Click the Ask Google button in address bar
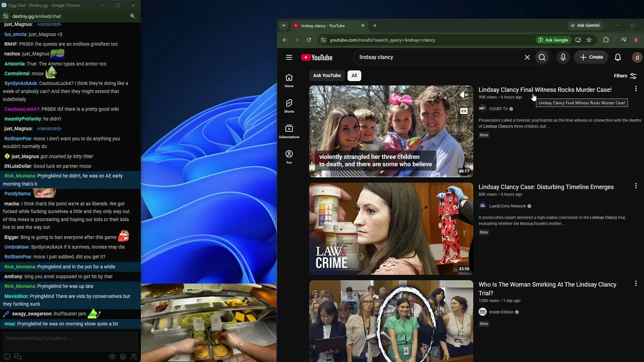The image size is (644, 362). click(x=553, y=40)
